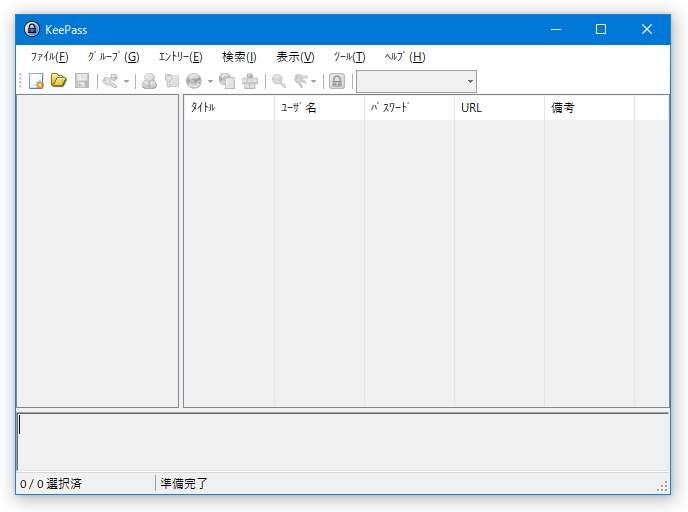
Task: Sort by the 備考 column header
Action: 589,107
